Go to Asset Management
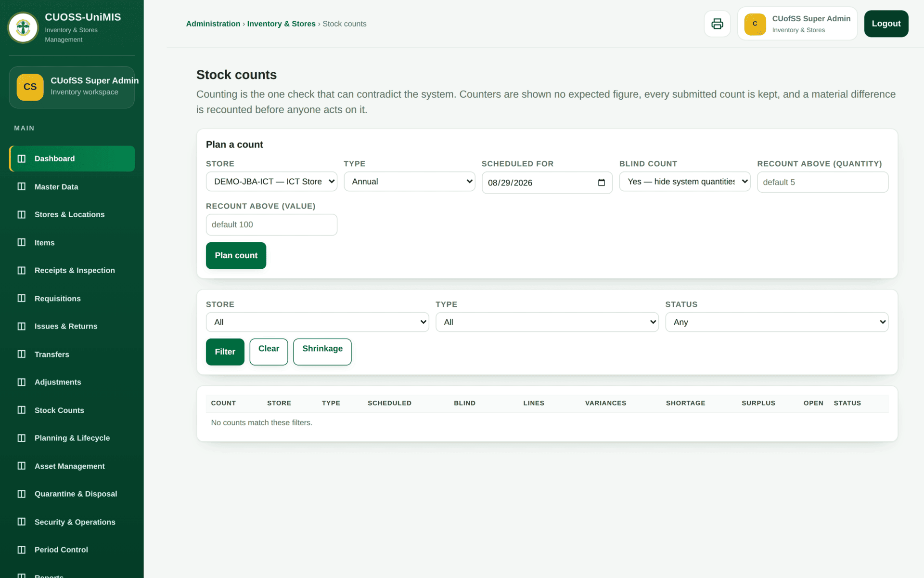Image resolution: width=924 pixels, height=578 pixels. (x=72, y=466)
